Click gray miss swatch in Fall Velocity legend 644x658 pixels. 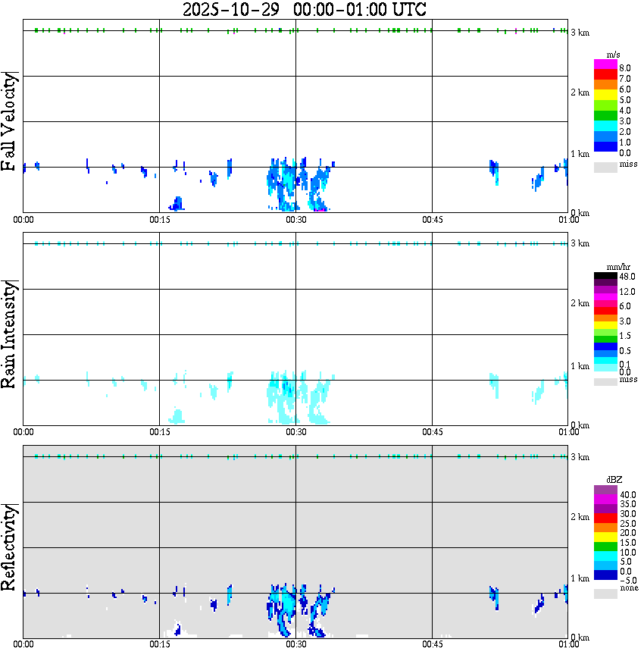tap(605, 168)
